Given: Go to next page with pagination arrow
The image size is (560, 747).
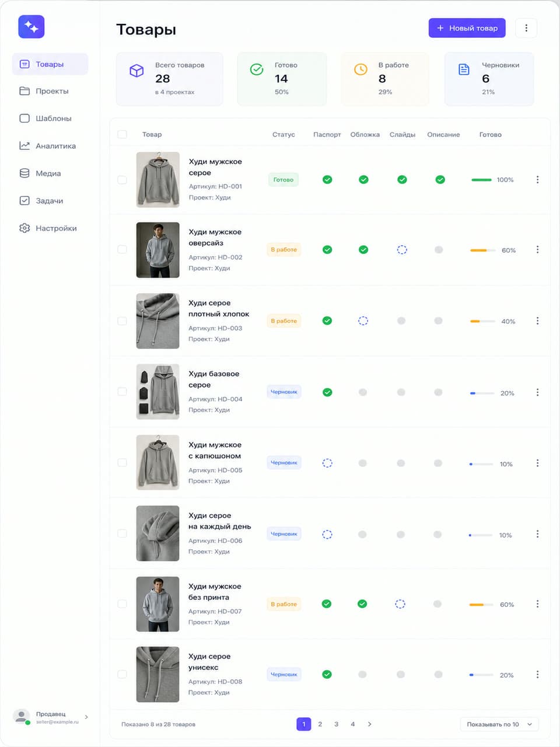Looking at the screenshot, I should point(369,724).
